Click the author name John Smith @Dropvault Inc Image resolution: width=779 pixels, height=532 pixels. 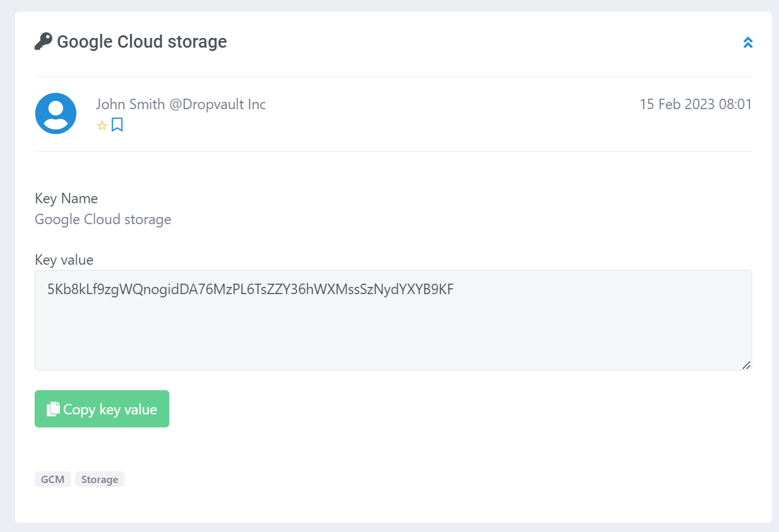coord(181,105)
